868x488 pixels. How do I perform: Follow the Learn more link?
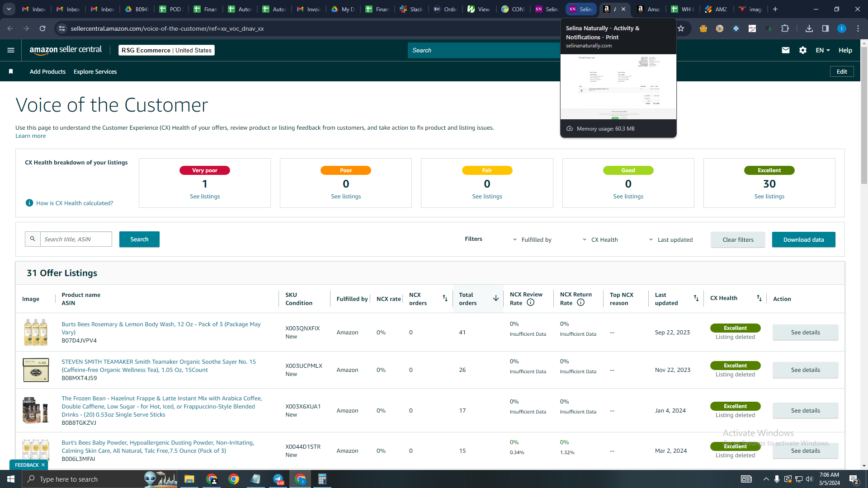(30, 136)
